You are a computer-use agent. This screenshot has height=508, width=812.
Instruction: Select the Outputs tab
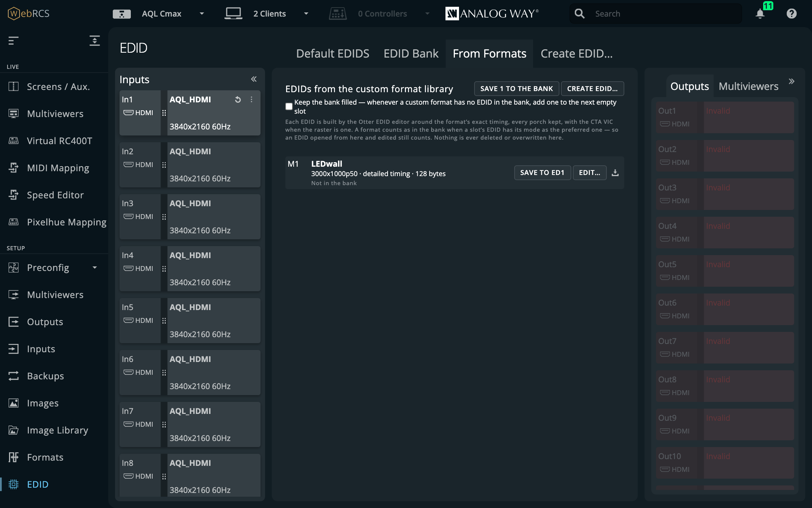click(689, 86)
